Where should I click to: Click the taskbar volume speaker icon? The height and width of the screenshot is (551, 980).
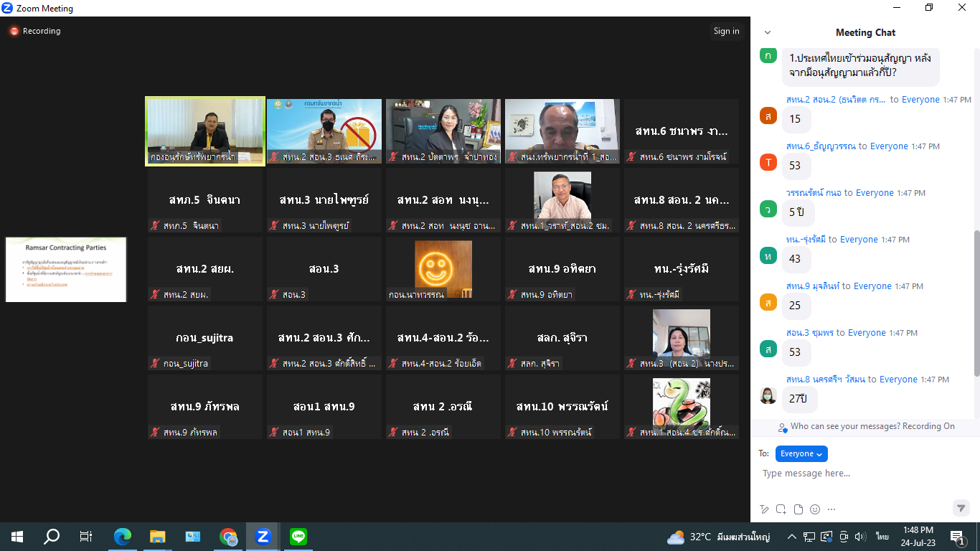pyautogui.click(x=860, y=537)
